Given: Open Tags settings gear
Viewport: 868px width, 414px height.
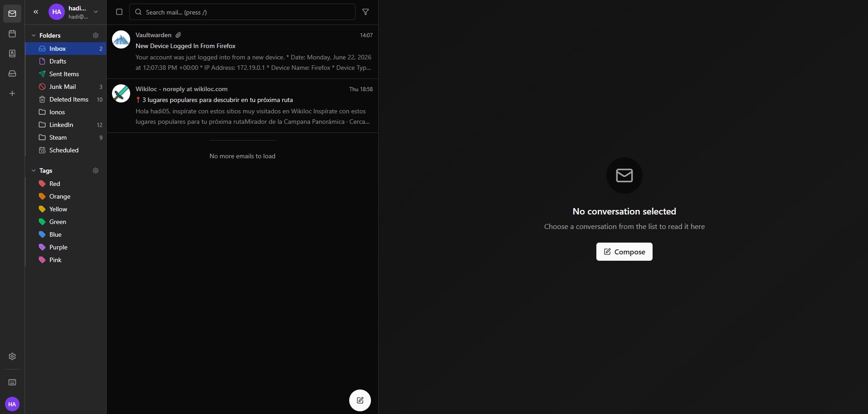Looking at the screenshot, I should [96, 170].
